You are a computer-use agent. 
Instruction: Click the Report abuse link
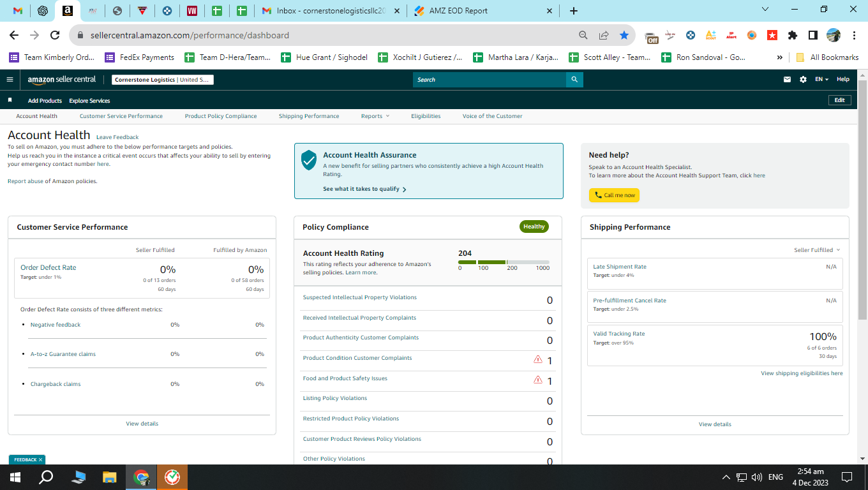[25, 181]
